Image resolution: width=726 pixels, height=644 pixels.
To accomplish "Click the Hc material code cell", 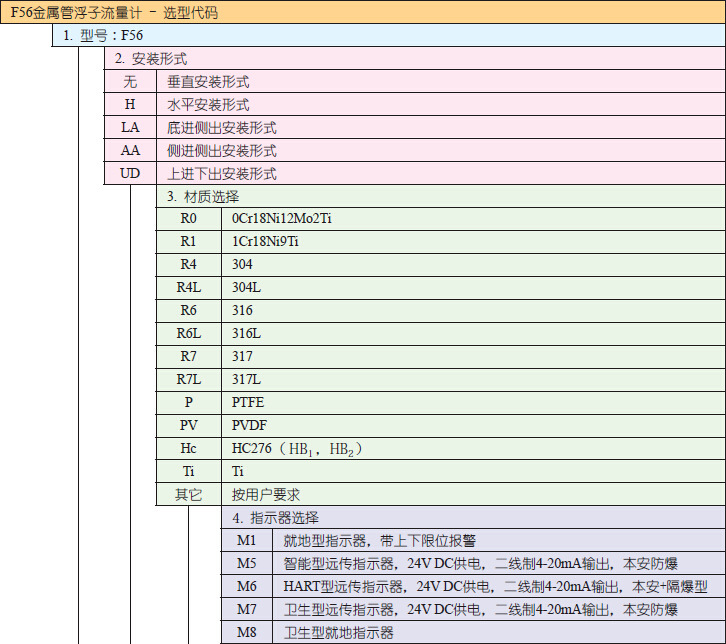I will click(x=188, y=449).
